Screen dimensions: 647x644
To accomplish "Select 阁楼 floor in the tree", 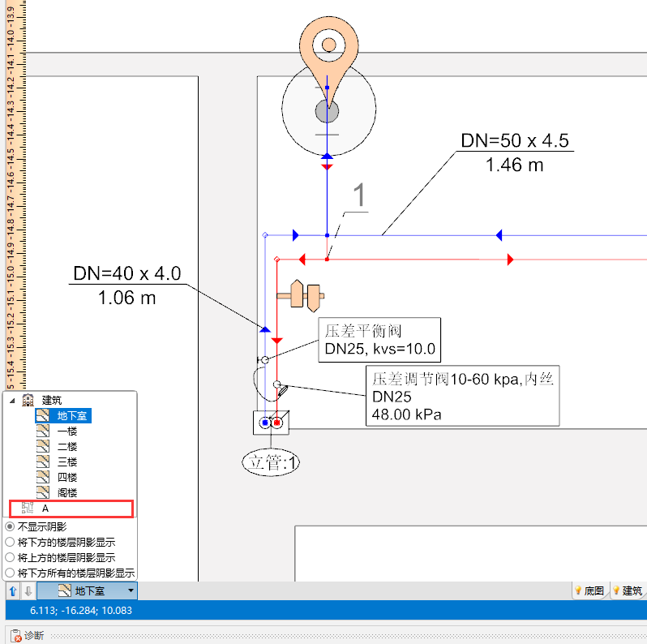I will pos(66,493).
